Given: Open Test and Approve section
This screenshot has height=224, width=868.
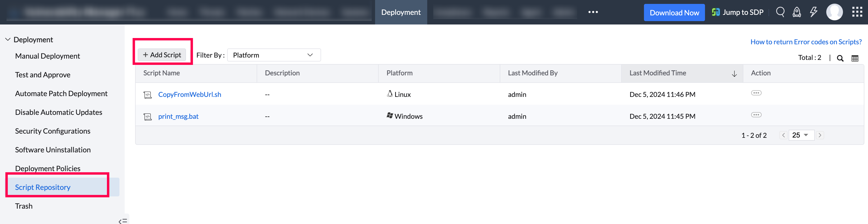Looking at the screenshot, I should 43,75.
